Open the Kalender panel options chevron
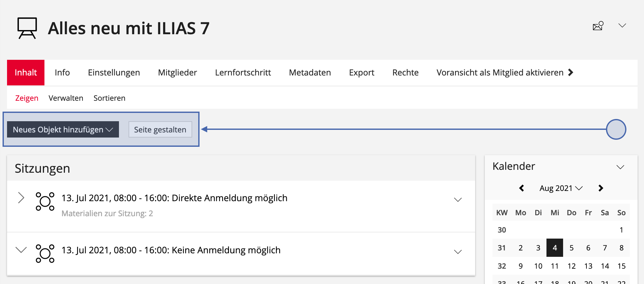The height and width of the screenshot is (284, 644). (x=620, y=167)
